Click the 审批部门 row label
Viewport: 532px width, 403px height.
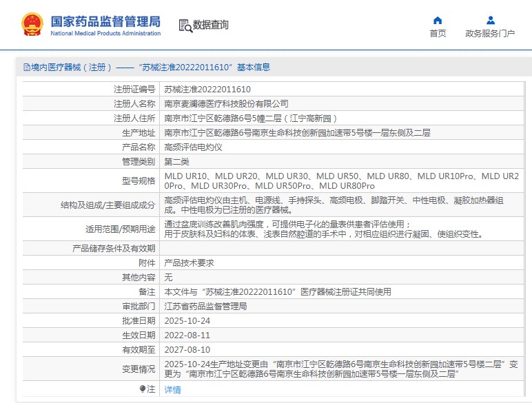[x=139, y=307]
